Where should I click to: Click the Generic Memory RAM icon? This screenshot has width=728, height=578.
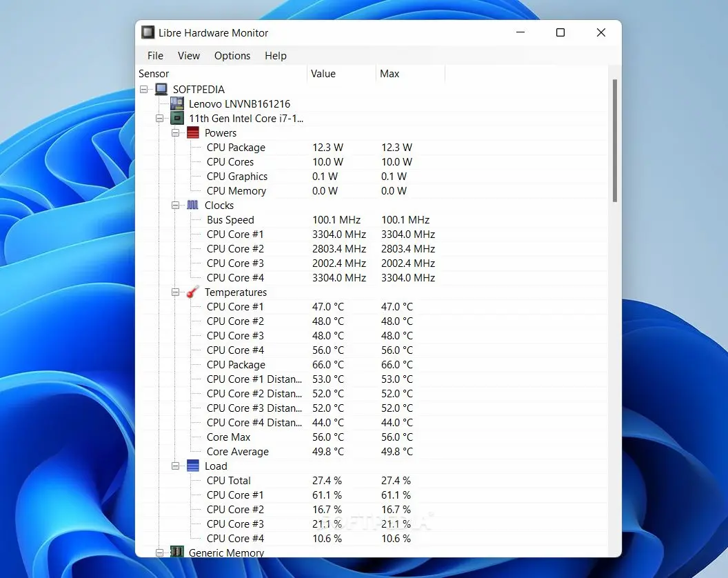(x=177, y=552)
